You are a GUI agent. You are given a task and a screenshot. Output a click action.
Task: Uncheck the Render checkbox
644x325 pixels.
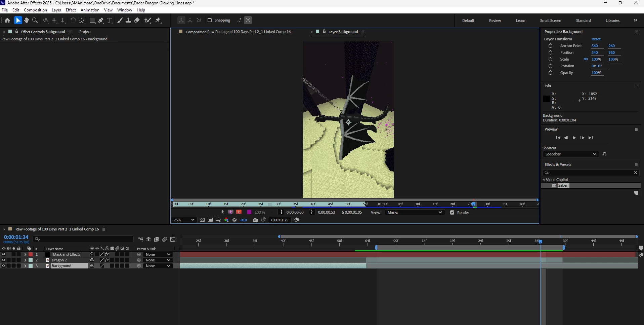(x=452, y=213)
